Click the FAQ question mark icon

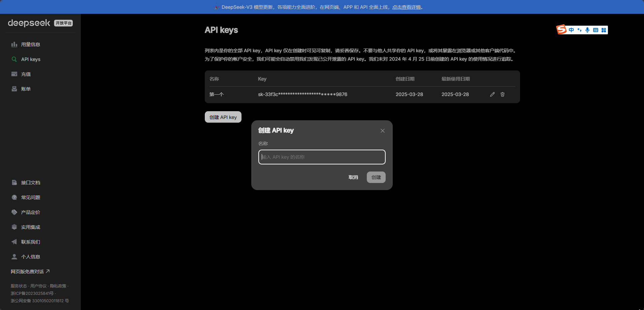point(14,197)
